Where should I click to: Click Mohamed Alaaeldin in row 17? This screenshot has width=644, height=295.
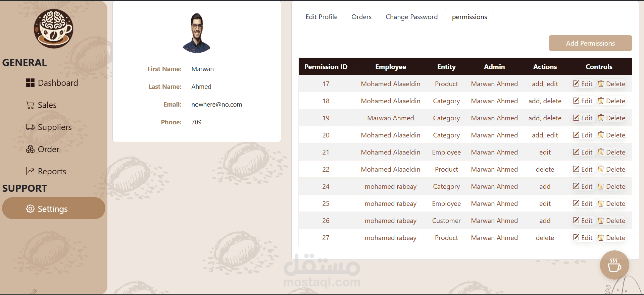(391, 84)
